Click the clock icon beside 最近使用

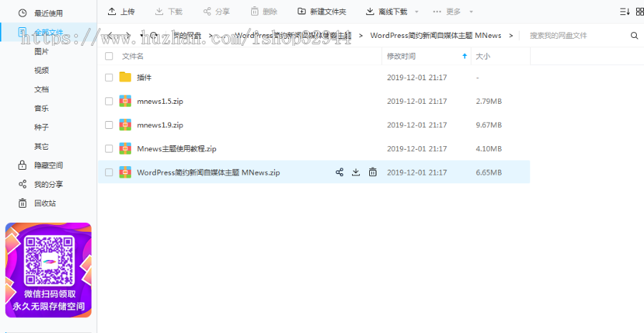22,13
